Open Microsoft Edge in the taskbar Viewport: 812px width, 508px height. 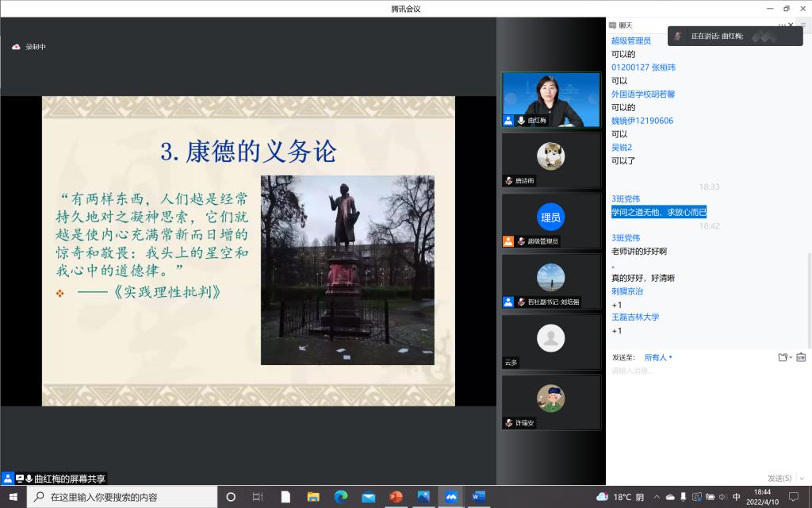point(341,497)
